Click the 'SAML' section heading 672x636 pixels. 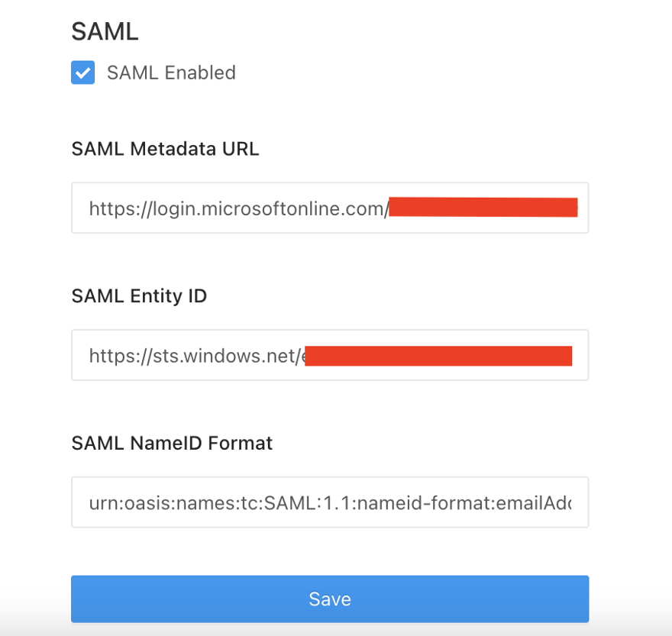point(105,31)
